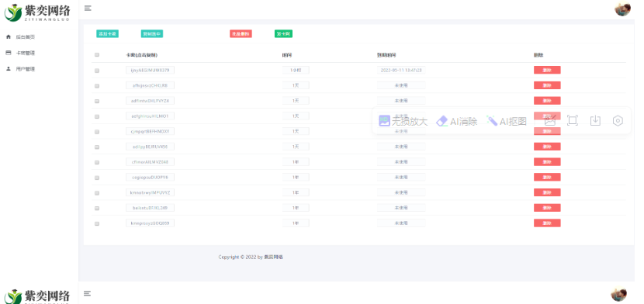Open 用户管理 in the sidebar

(x=25, y=69)
